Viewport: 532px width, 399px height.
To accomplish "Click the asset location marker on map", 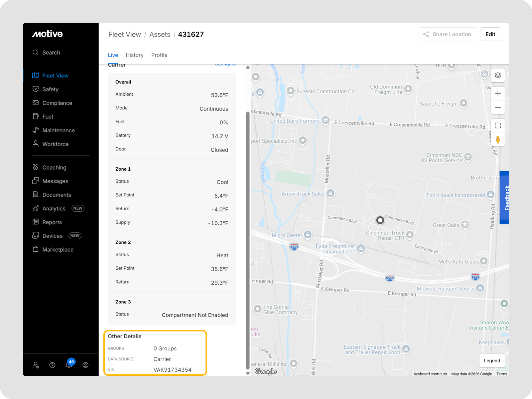I will pyautogui.click(x=380, y=220).
